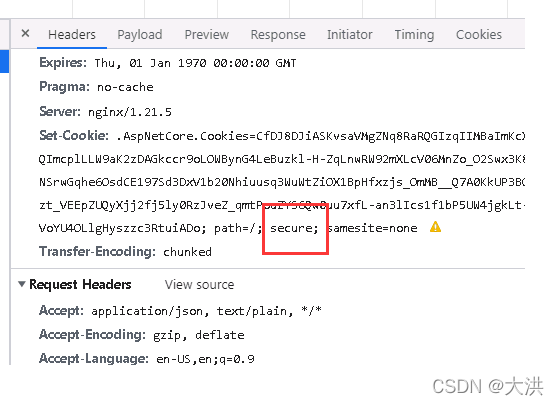Screen dimensions: 559x405
Task: Show the Timing tab
Action: (x=414, y=35)
